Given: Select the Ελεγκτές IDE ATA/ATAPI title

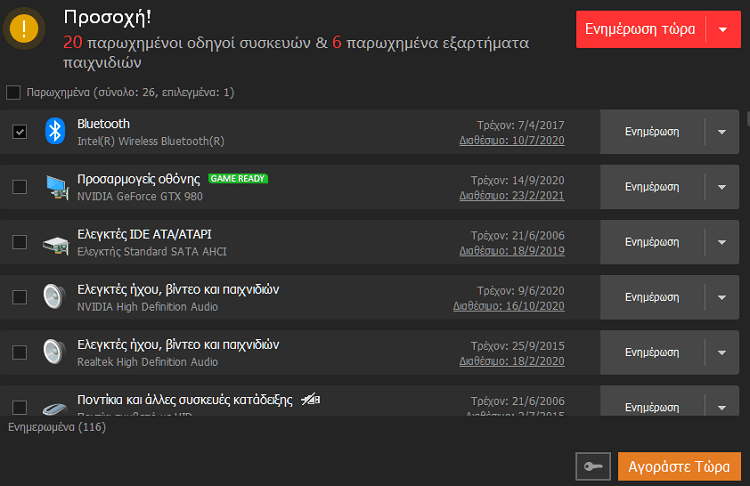Looking at the screenshot, I should [144, 234].
